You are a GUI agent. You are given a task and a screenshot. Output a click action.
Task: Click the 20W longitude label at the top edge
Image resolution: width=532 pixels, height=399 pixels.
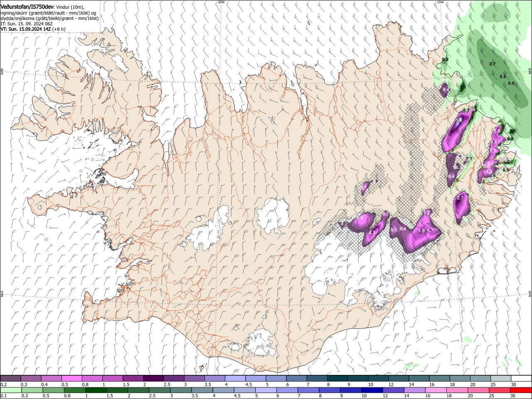click(x=221, y=2)
